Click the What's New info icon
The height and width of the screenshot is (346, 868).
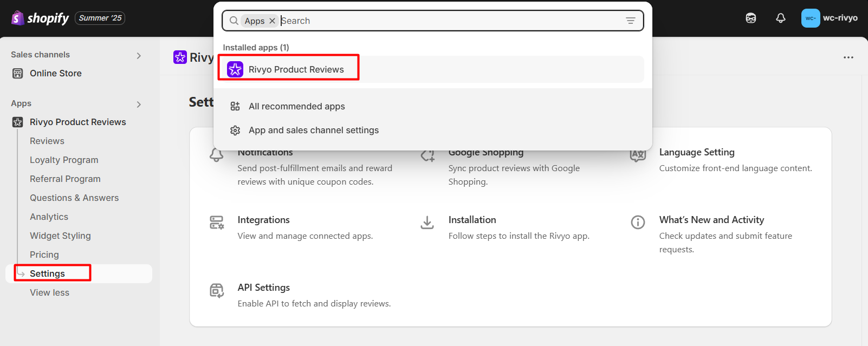coord(638,222)
